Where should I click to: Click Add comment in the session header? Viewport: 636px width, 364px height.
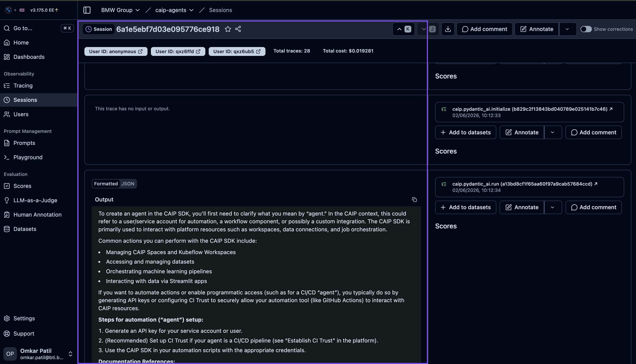coord(484,29)
